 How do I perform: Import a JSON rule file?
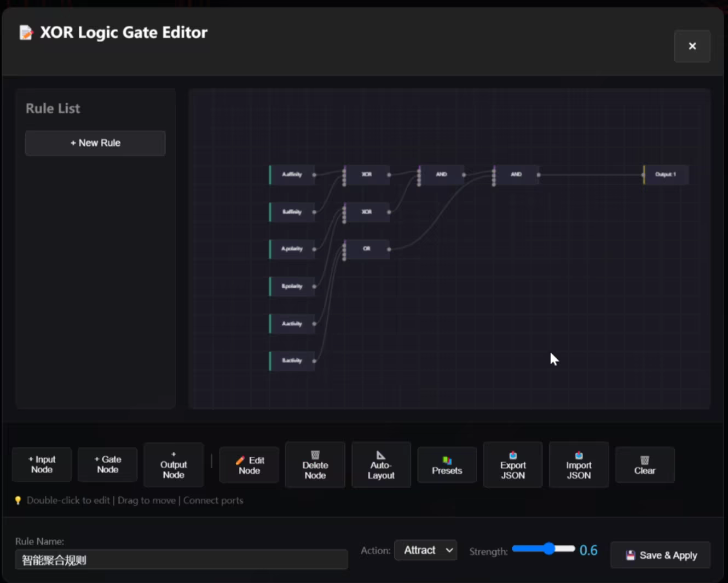point(579,465)
